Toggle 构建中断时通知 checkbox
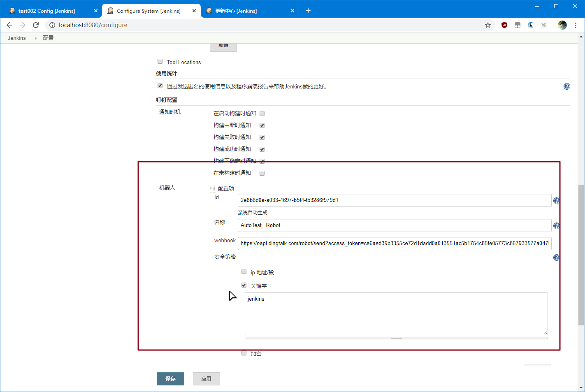Viewport: 585px width, 392px height. [262, 125]
